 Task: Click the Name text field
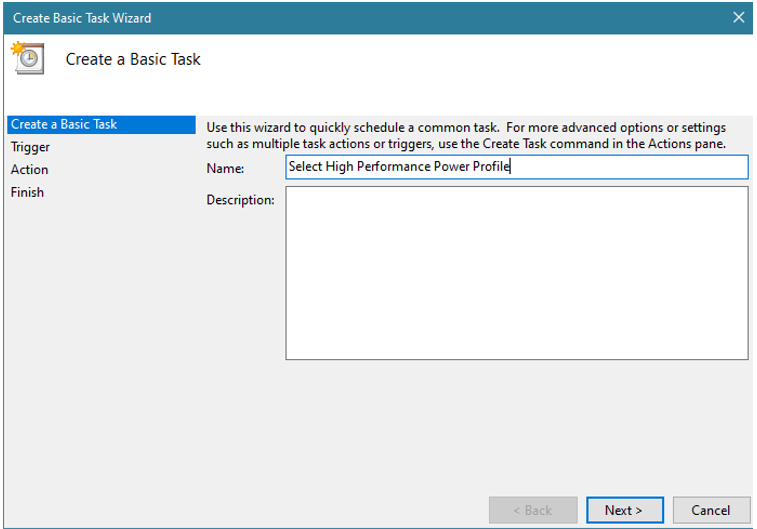(x=516, y=168)
